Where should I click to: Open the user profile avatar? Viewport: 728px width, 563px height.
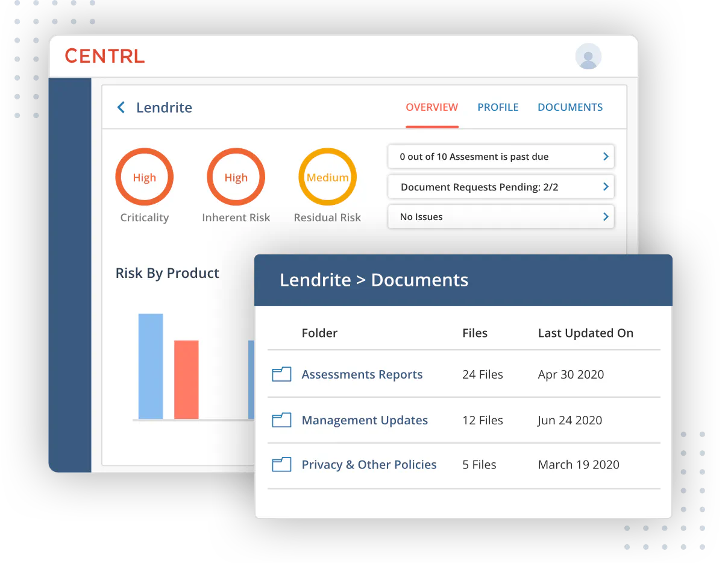click(588, 57)
